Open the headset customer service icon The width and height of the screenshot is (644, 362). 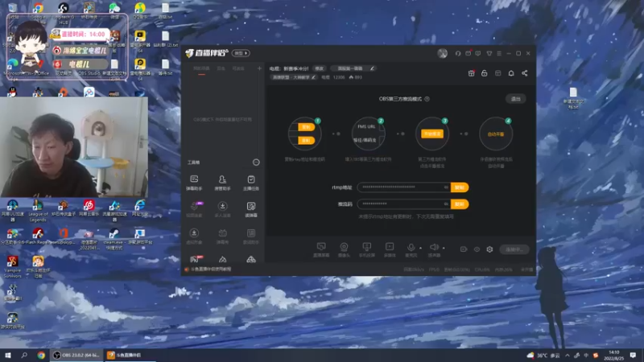[x=457, y=53]
